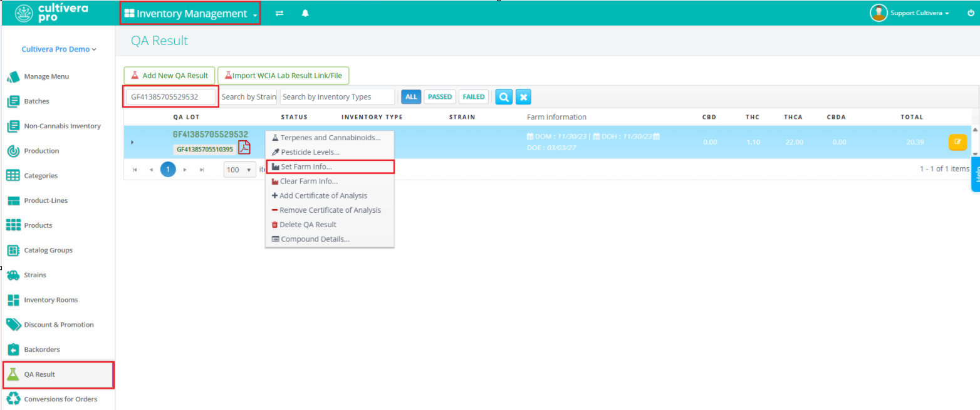Clear search with the blue X button
This screenshot has height=410, width=980.
click(524, 97)
